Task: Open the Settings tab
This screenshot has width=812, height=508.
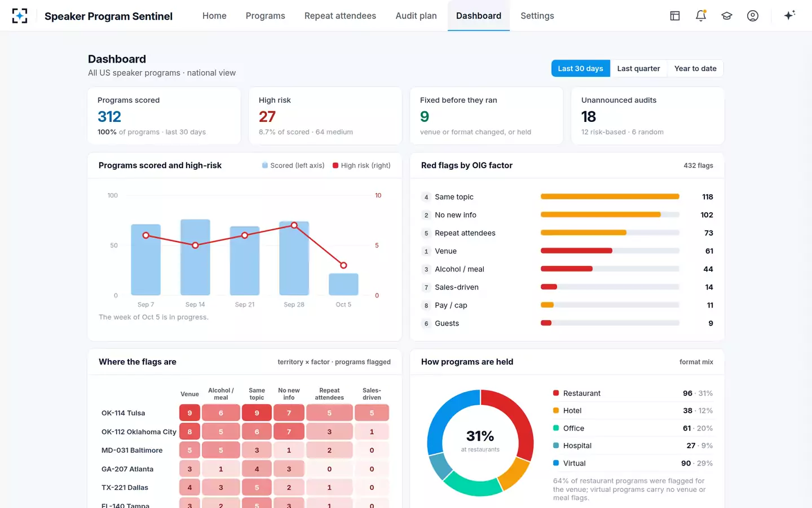Action: 537,16
